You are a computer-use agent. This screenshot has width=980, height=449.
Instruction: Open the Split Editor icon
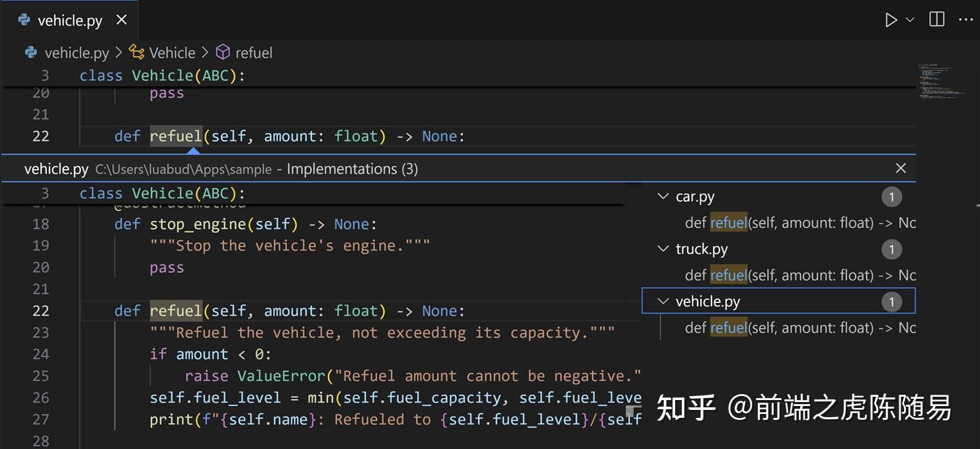tap(936, 19)
